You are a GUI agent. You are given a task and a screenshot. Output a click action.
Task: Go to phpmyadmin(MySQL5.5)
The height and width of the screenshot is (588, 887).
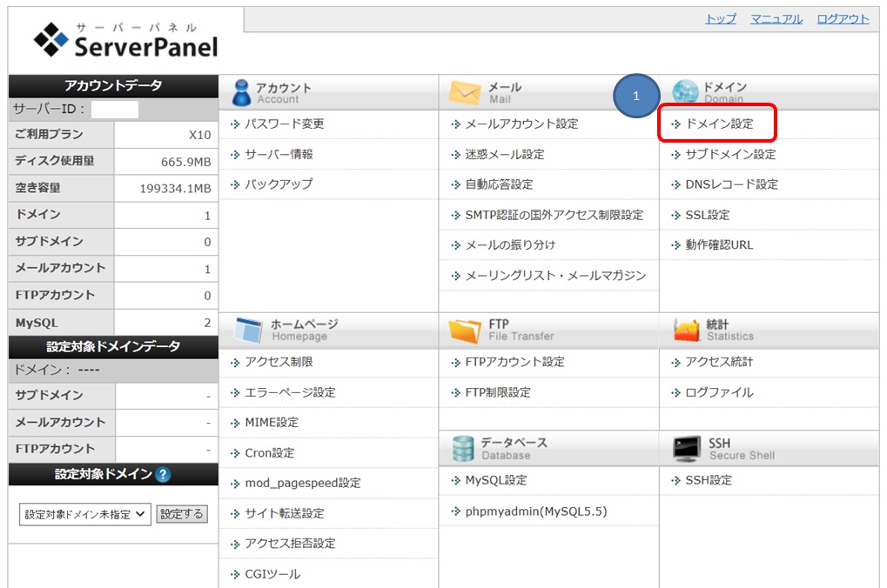[x=535, y=511]
